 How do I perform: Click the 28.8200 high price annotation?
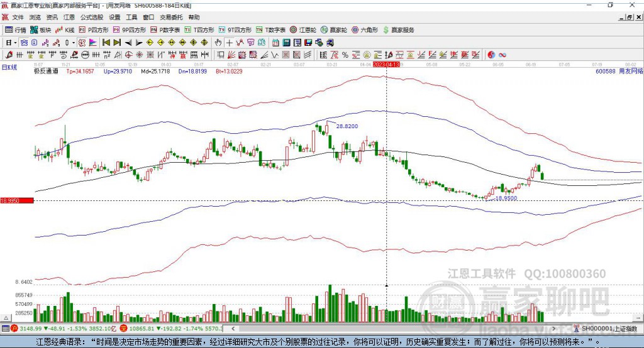(347, 126)
